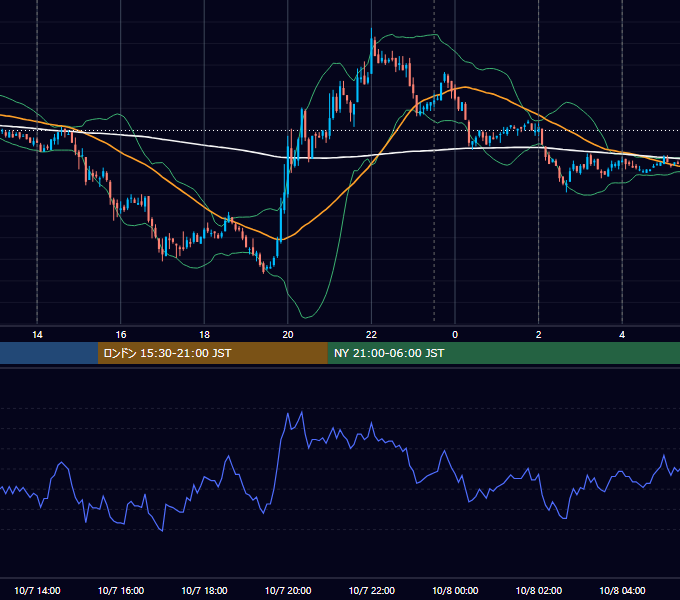Click the NY 21:00-06:00 JST session bar
Screen dimensions: 680x600
[503, 353]
